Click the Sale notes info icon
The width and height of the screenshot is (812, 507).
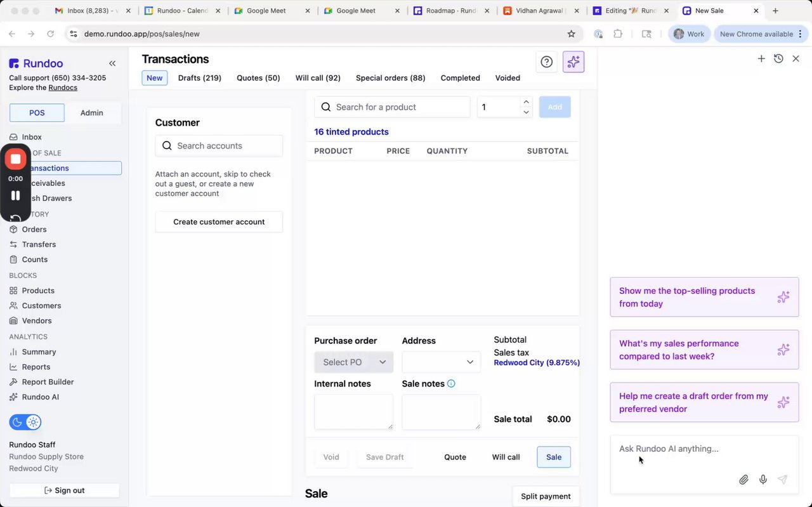coord(451,383)
